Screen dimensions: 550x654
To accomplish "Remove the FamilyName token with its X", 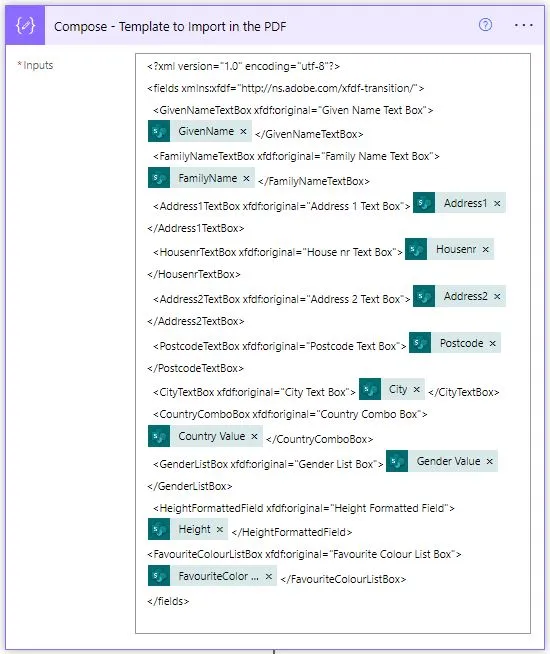I will pos(246,179).
